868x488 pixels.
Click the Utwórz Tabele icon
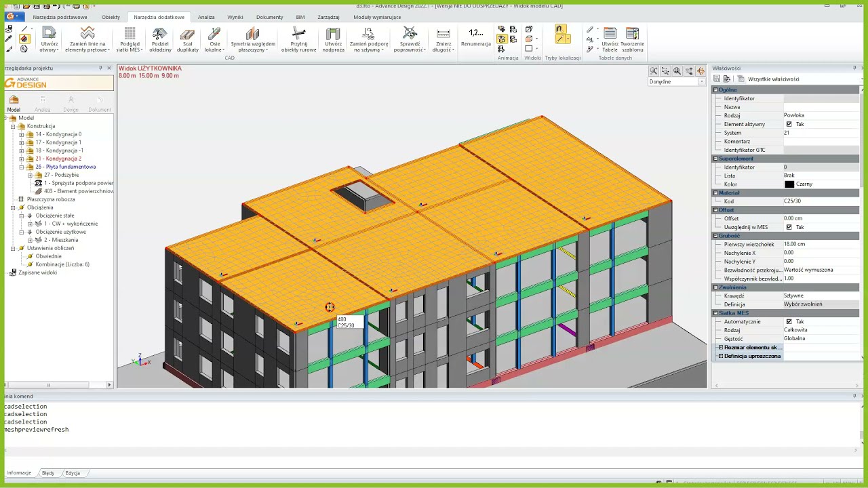coord(610,39)
